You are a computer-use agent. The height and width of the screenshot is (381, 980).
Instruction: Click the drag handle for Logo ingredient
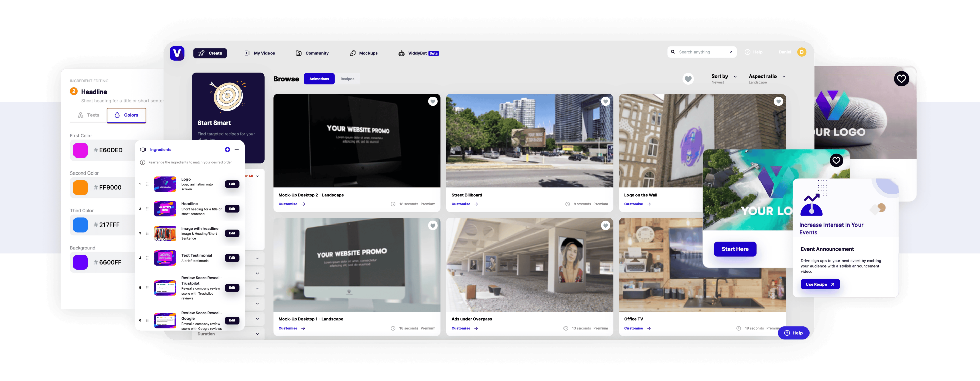[x=147, y=184]
